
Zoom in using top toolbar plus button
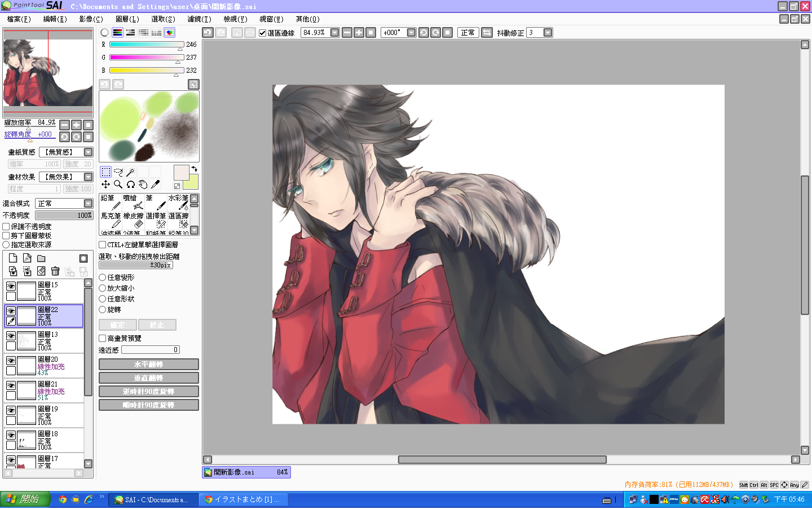click(x=359, y=33)
